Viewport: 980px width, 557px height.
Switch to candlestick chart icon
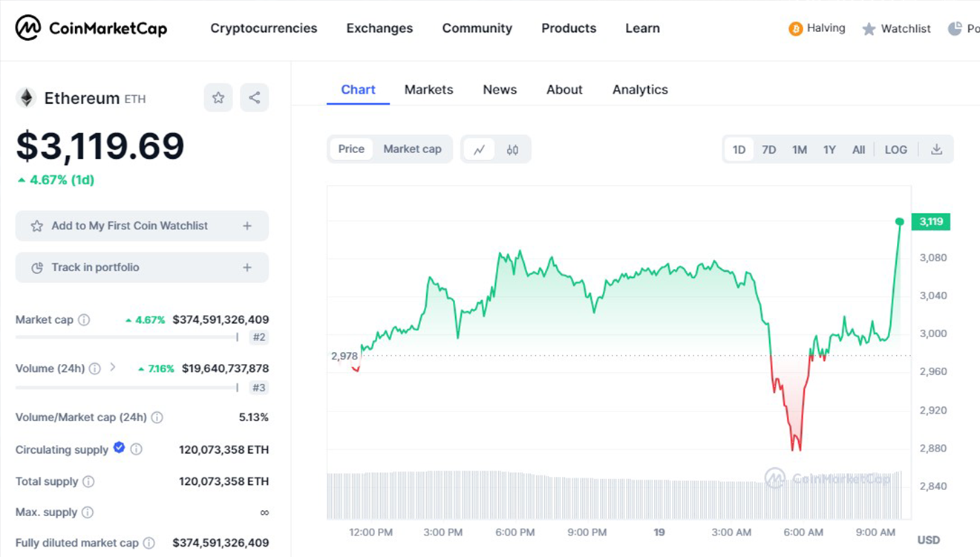512,149
